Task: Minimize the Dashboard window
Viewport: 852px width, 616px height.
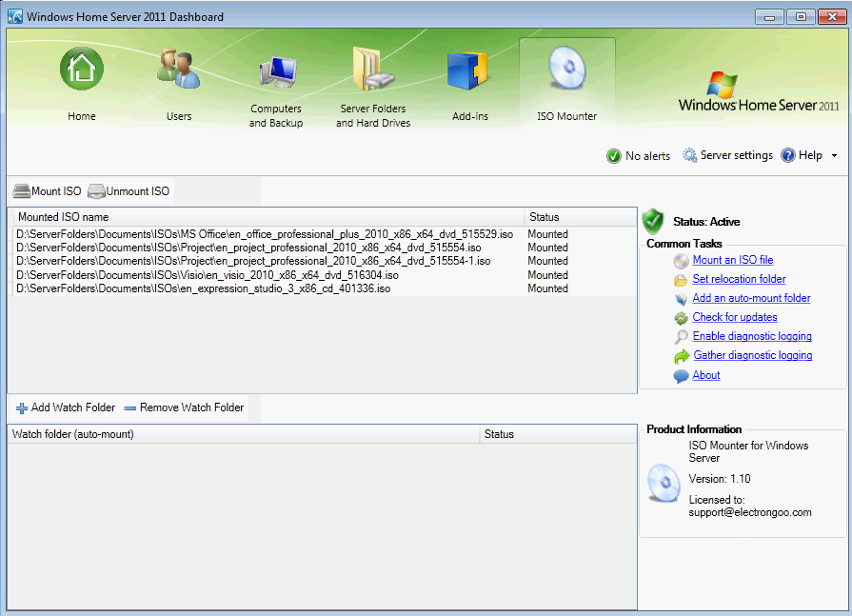Action: (x=769, y=17)
